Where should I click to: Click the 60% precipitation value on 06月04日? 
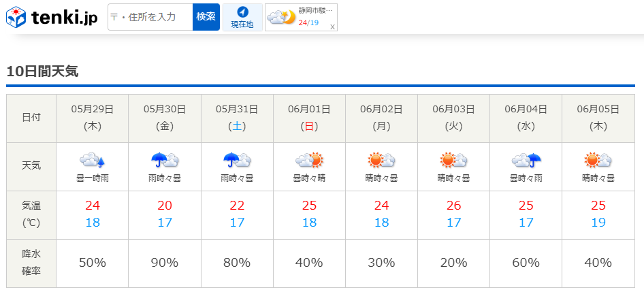[x=526, y=263]
